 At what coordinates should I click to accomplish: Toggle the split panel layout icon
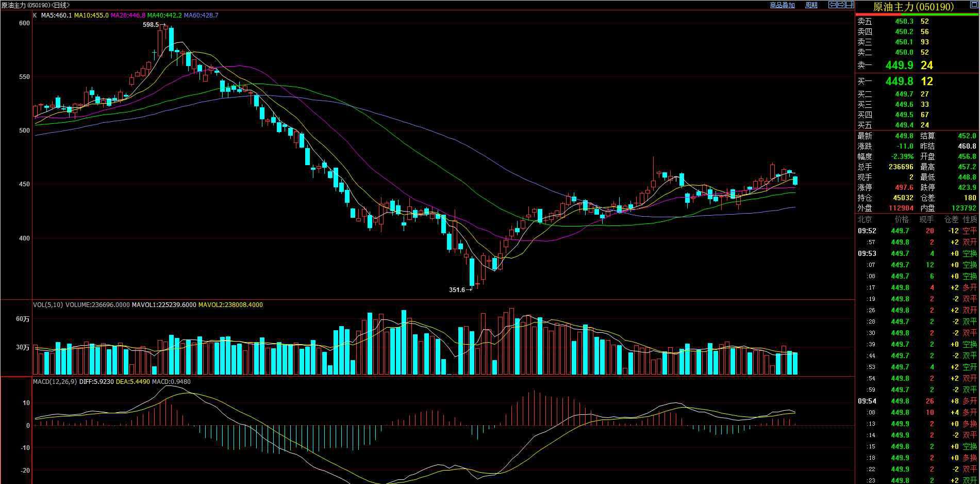click(850, 5)
